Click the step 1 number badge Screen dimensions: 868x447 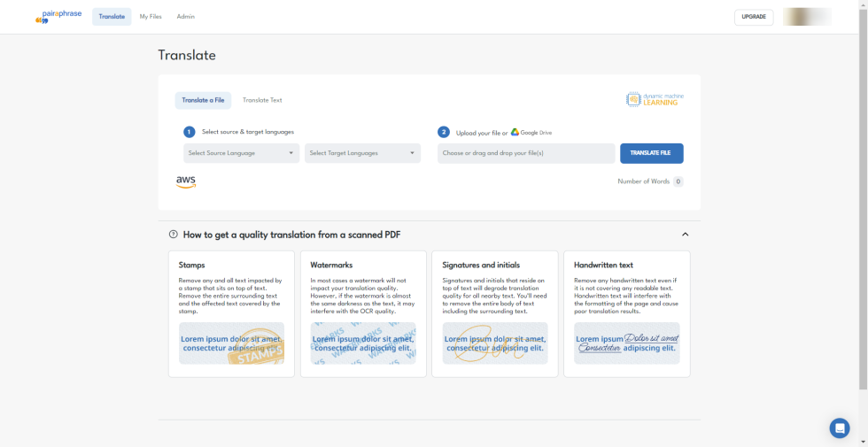pos(190,132)
